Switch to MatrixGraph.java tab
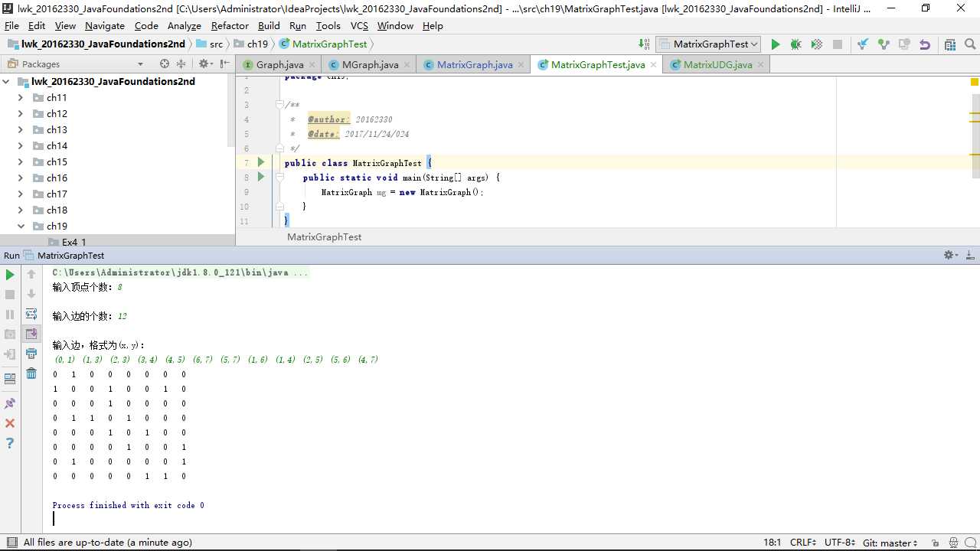 click(x=475, y=64)
